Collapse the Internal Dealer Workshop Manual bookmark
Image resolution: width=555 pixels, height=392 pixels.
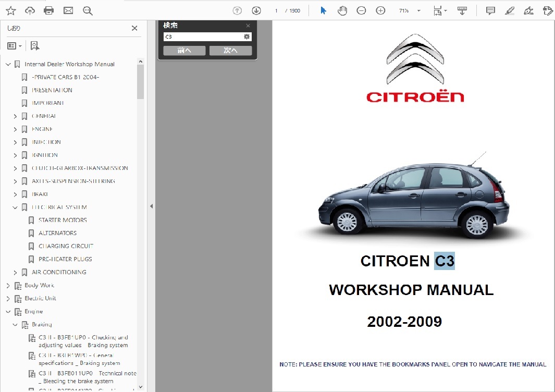click(8, 64)
